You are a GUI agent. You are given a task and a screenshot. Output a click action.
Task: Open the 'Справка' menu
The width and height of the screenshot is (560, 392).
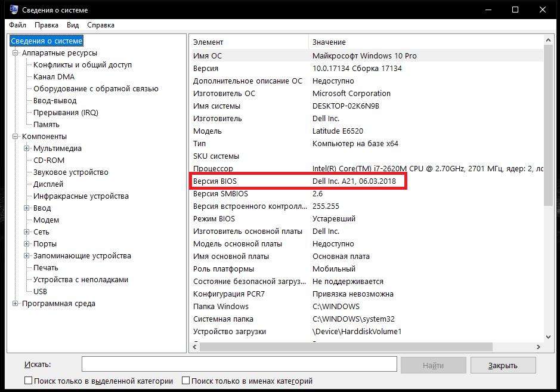click(101, 25)
